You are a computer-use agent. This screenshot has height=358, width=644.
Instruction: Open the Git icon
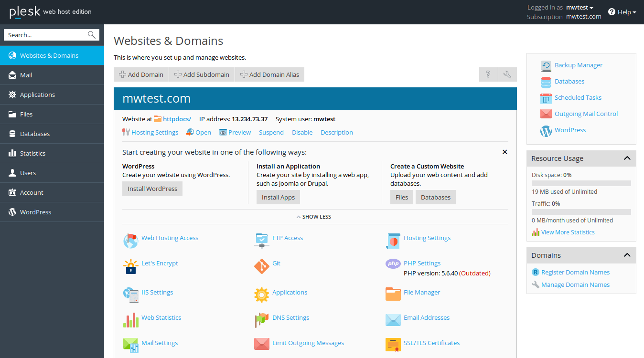tap(261, 266)
